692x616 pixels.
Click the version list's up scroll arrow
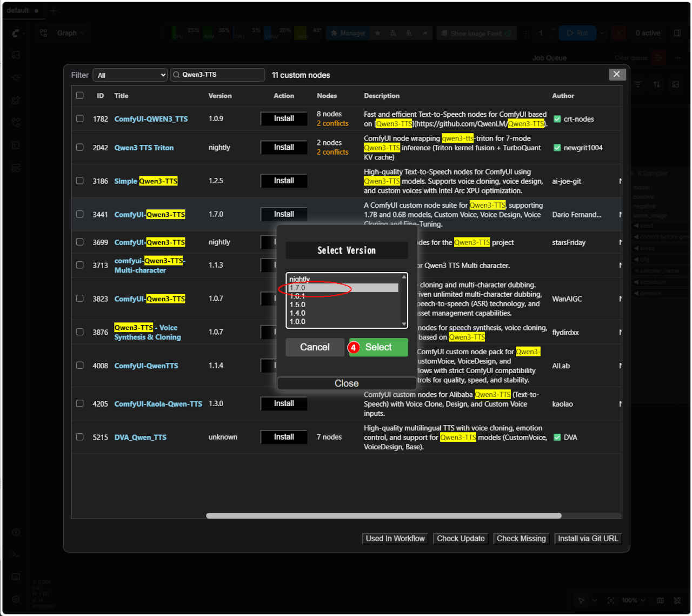click(404, 277)
